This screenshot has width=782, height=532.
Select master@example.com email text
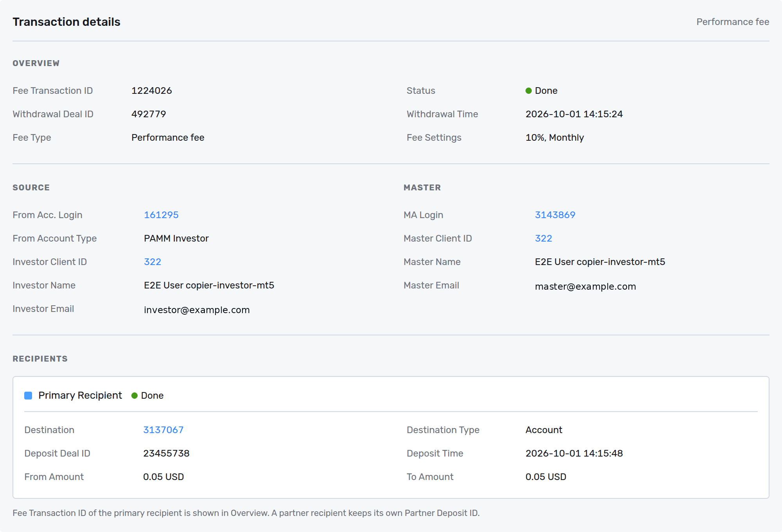(x=585, y=287)
